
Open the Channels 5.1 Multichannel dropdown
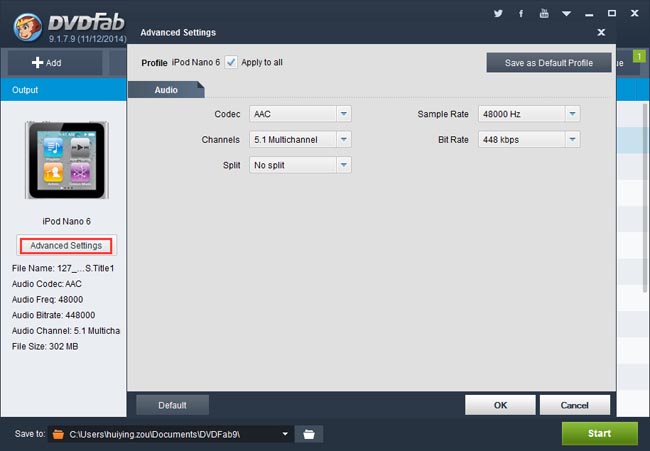[300, 140]
